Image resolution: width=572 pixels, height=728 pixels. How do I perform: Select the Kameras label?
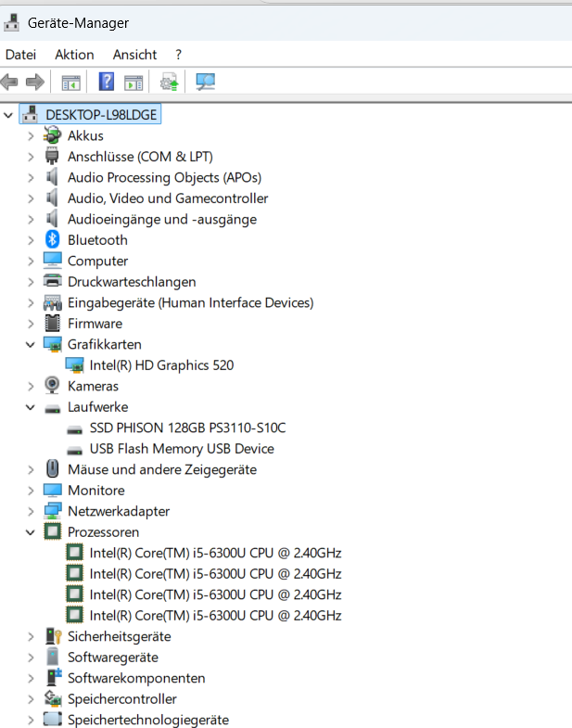93,387
